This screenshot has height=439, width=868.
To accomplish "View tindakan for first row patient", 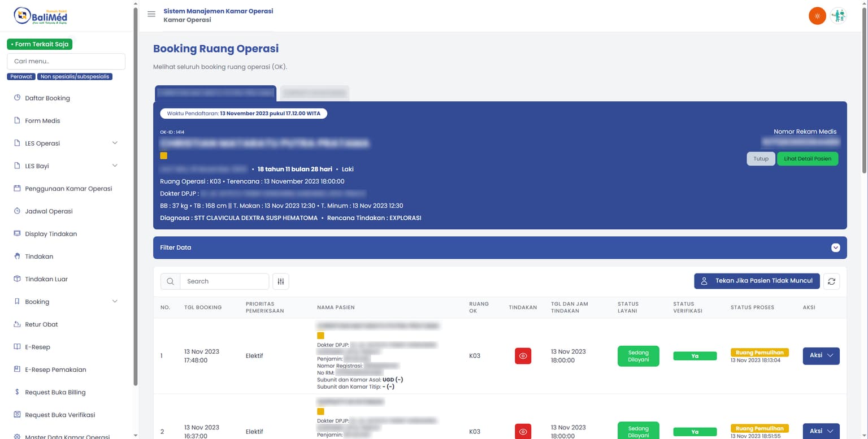I will (523, 356).
